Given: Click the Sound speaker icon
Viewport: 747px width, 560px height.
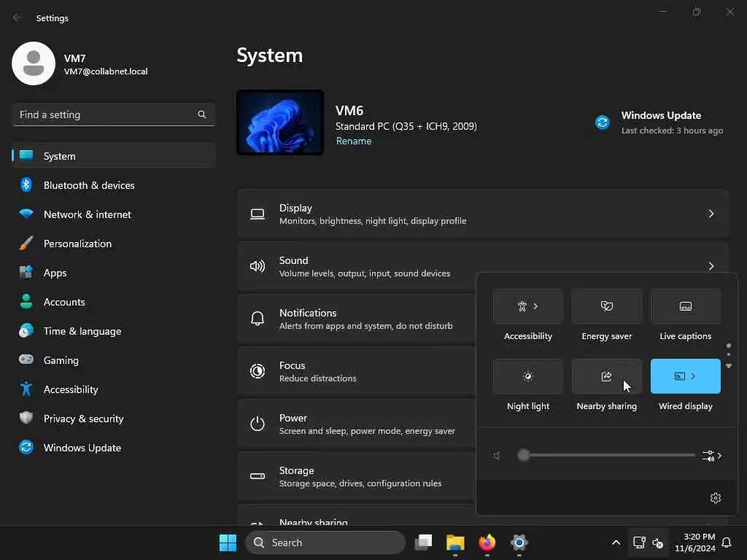Looking at the screenshot, I should (x=258, y=266).
